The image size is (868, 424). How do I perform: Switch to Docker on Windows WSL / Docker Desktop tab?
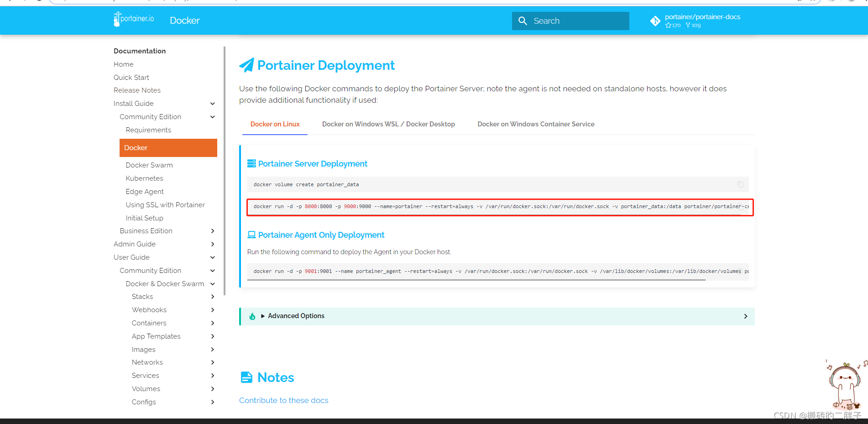[388, 124]
